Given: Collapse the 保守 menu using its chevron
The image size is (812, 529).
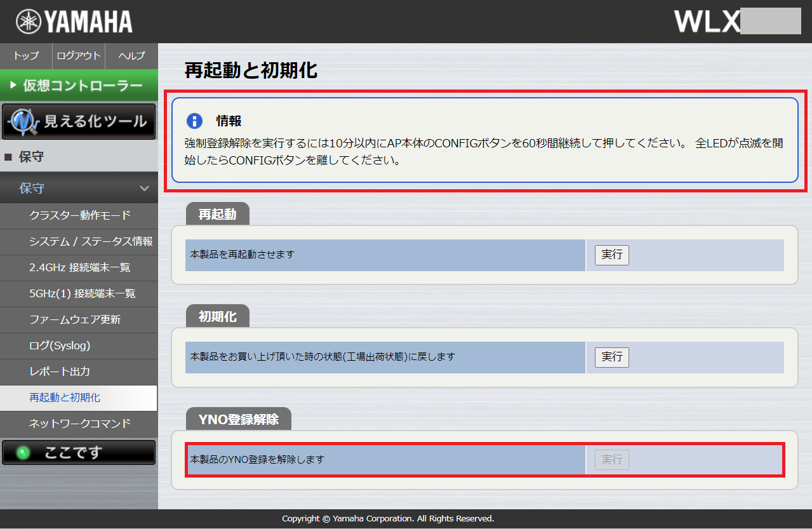Looking at the screenshot, I should coord(145,189).
